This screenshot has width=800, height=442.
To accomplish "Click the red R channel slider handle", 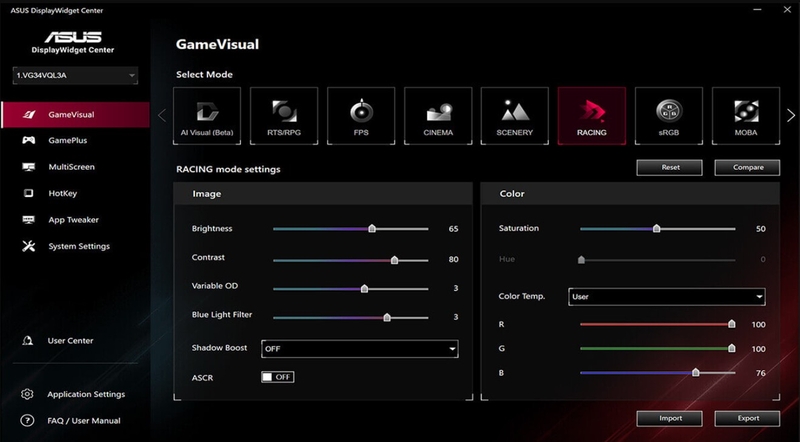I will [x=732, y=324].
